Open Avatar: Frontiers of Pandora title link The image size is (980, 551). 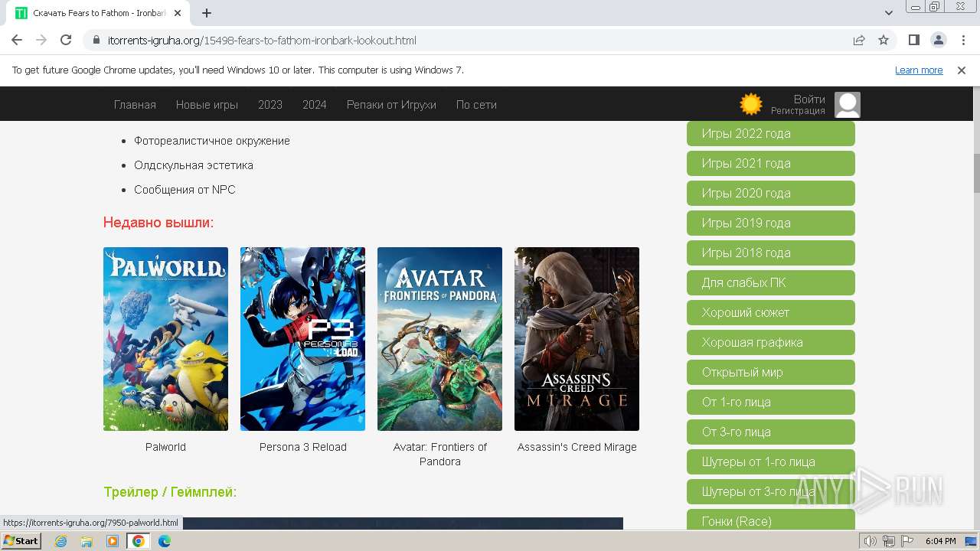coord(440,454)
